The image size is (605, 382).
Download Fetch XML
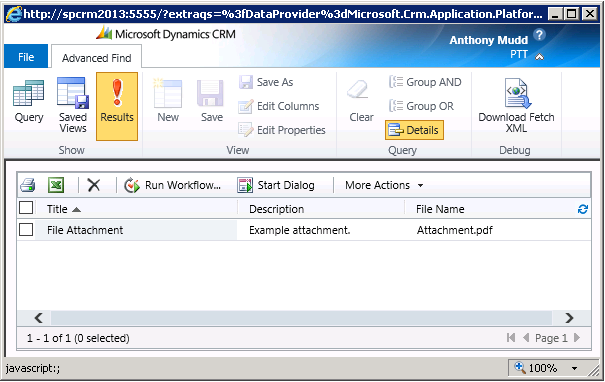coord(516,105)
